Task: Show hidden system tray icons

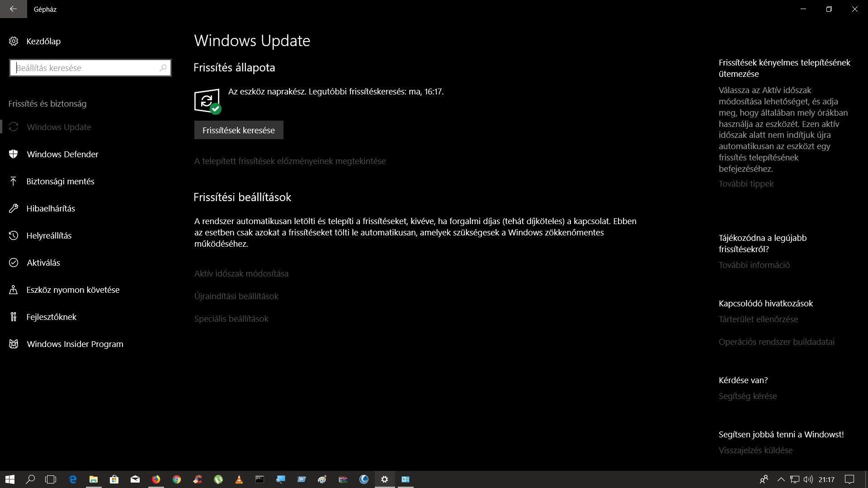Action: coord(781,479)
